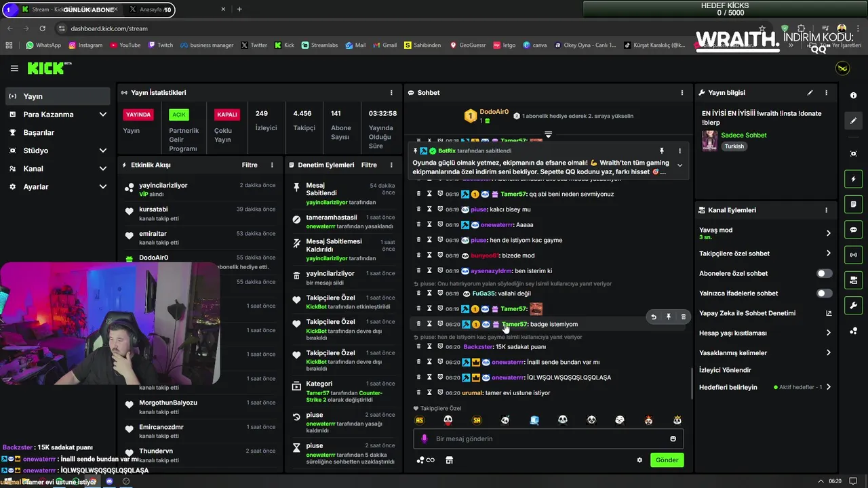The height and width of the screenshot is (488, 868).
Task: Open Yavaş mod settings arrow
Action: coord(828,233)
